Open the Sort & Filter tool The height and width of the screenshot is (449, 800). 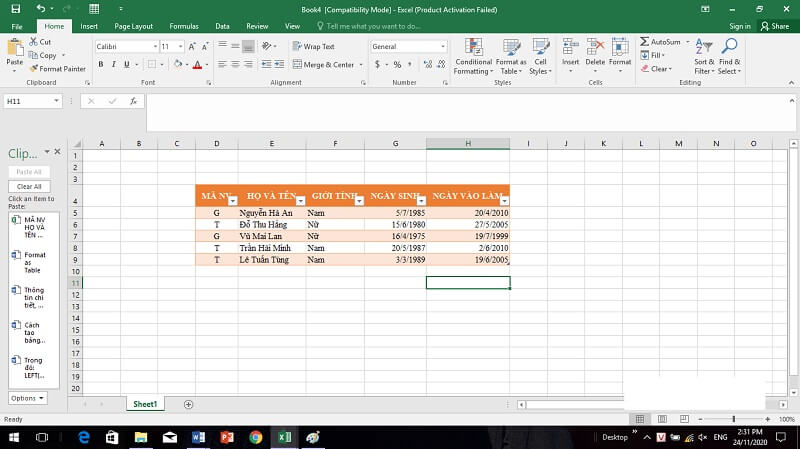coord(704,56)
